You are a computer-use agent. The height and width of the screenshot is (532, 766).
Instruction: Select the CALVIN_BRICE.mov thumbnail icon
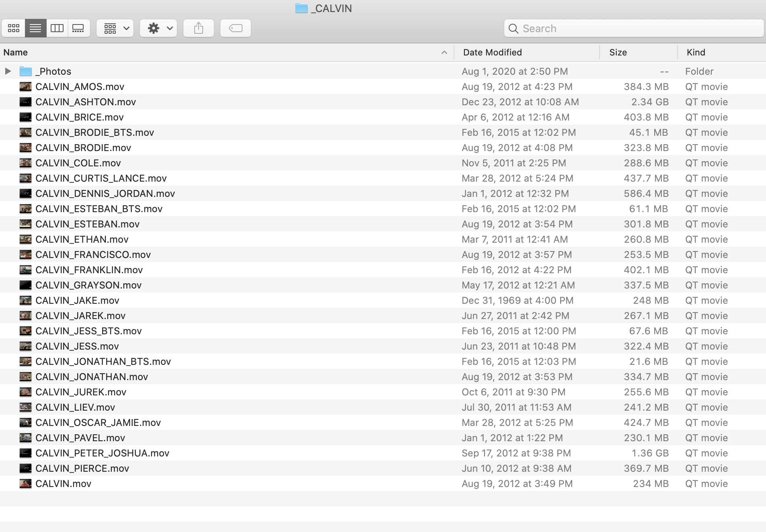pos(26,117)
